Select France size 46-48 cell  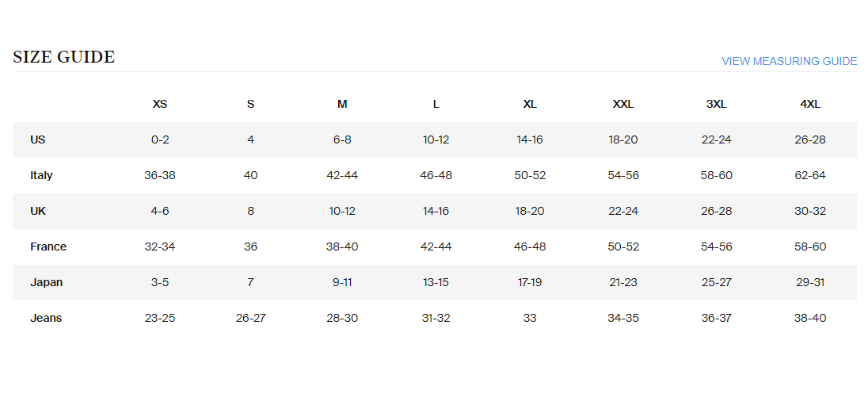[x=530, y=247]
